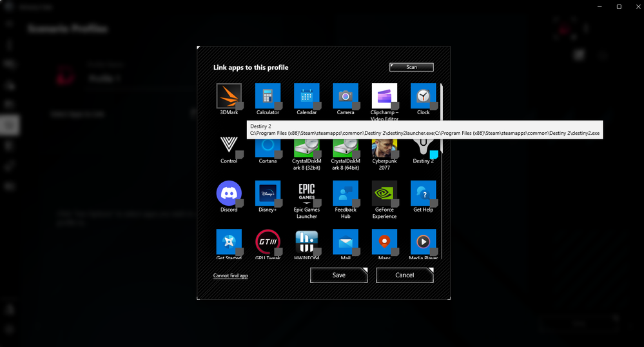Select the Camera app icon
The image size is (644, 347).
click(346, 96)
